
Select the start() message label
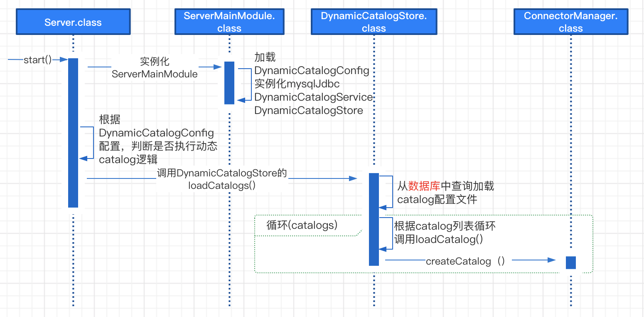click(37, 60)
